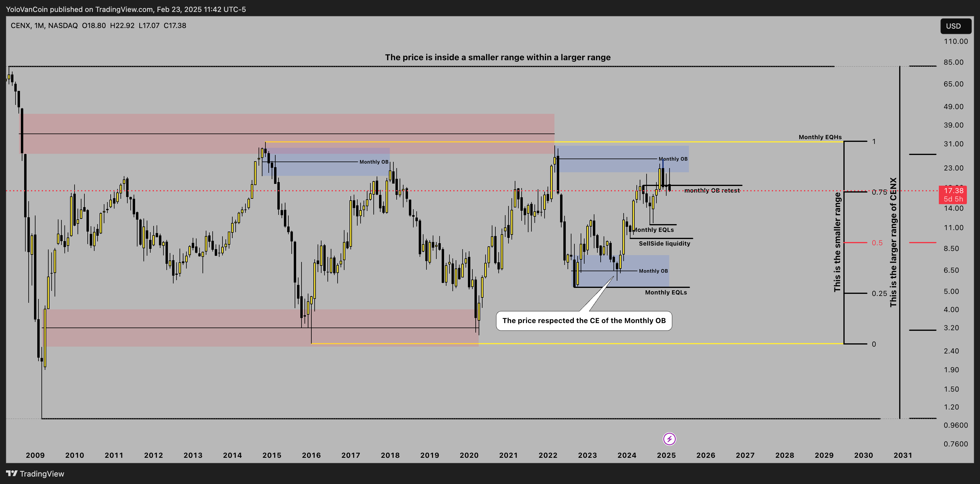Click the 'Monthly OB' label in 2025 blue zone
Viewport: 980px width, 484px height.
coord(673,159)
